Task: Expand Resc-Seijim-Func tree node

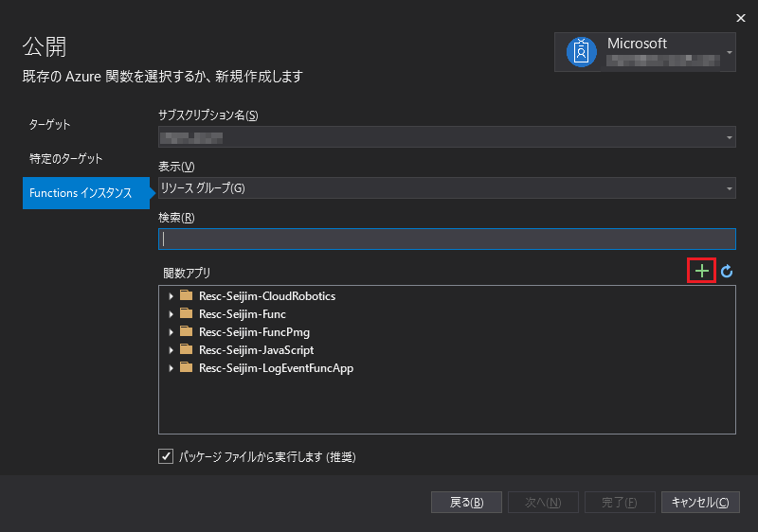Action: pyautogui.click(x=171, y=313)
